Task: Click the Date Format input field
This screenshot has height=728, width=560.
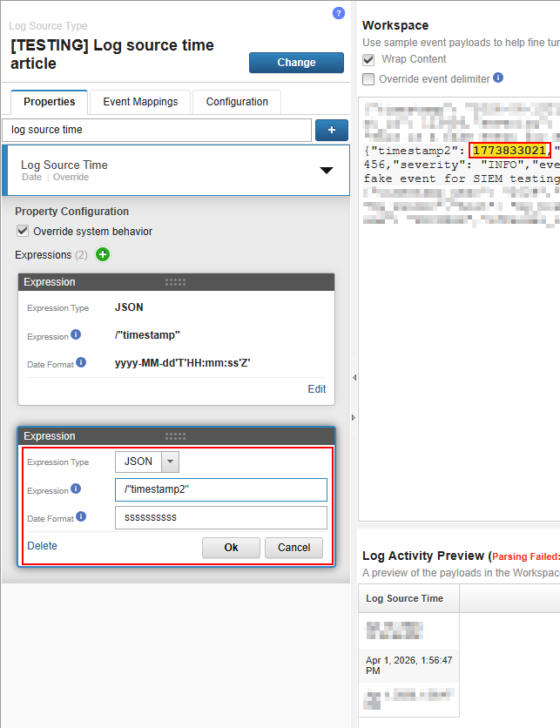Action: (220, 518)
